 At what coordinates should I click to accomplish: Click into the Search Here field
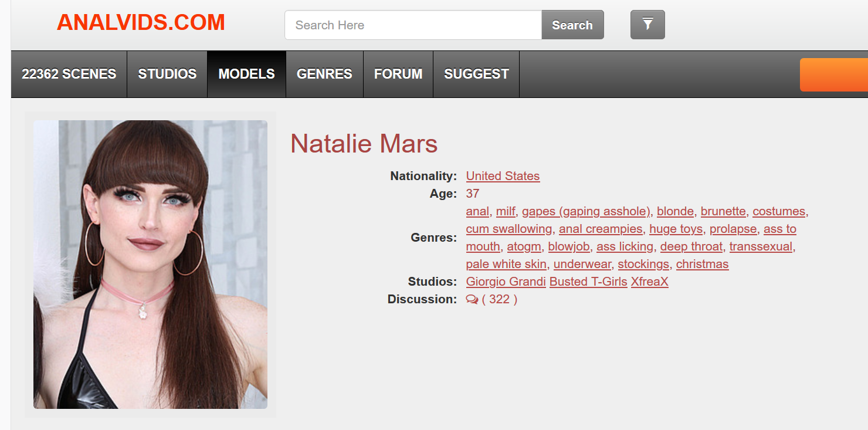413,25
